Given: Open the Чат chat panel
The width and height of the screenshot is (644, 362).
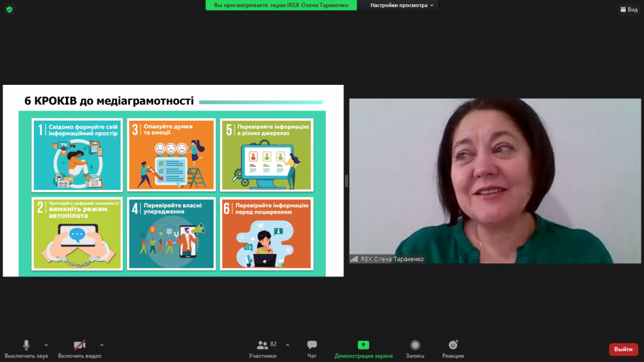Looking at the screenshot, I should point(312,349).
